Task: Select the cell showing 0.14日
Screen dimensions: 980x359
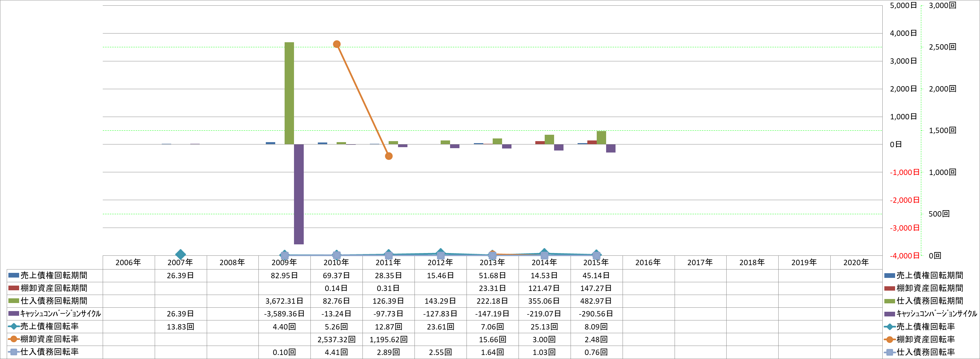Action: [336, 288]
